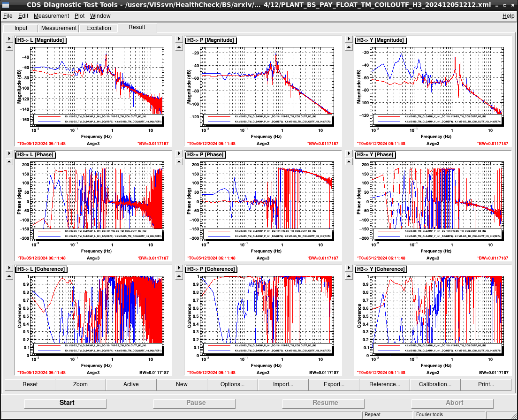The width and height of the screenshot is (518, 420).
Task: Open the Measurement menu in the menu bar
Action: coord(51,16)
